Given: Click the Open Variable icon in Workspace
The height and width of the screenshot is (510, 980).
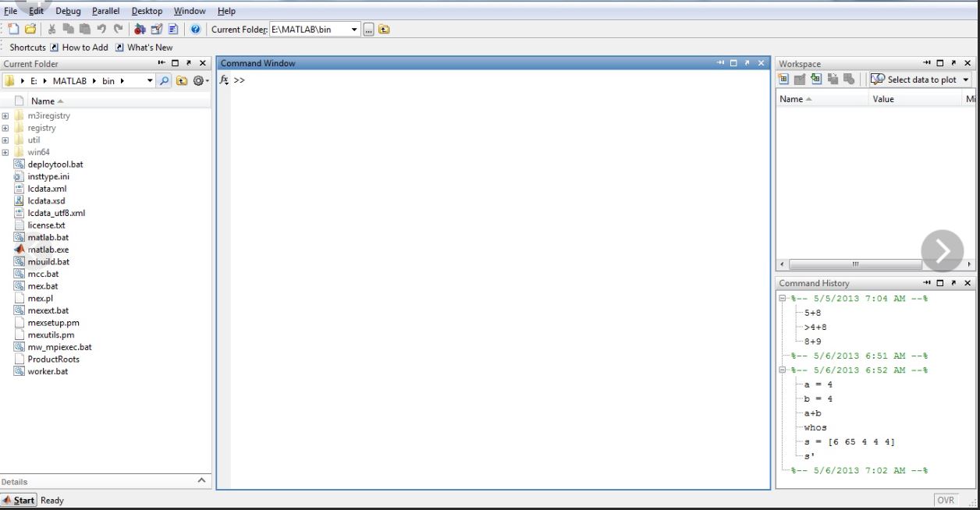Looking at the screenshot, I should coord(800,80).
